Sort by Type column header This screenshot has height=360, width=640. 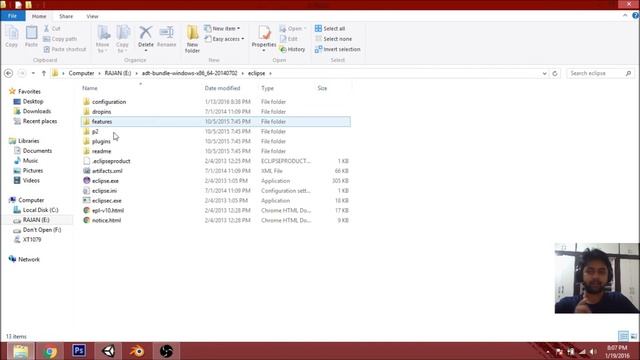267,88
